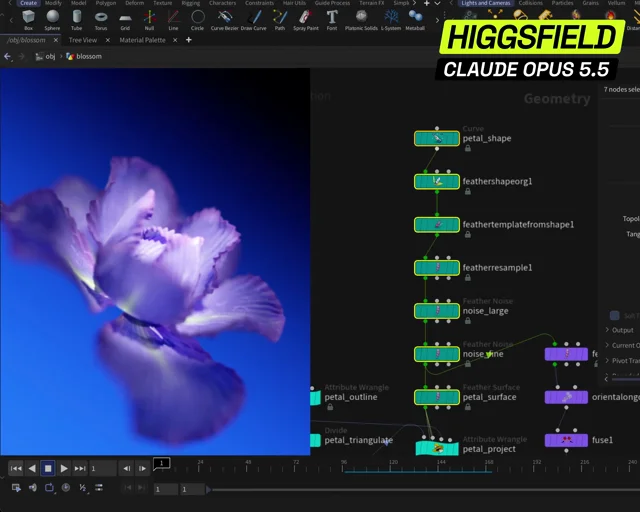Image resolution: width=640 pixels, height=512 pixels.
Task: Open the Create shelf tab
Action: [x=28, y=3]
